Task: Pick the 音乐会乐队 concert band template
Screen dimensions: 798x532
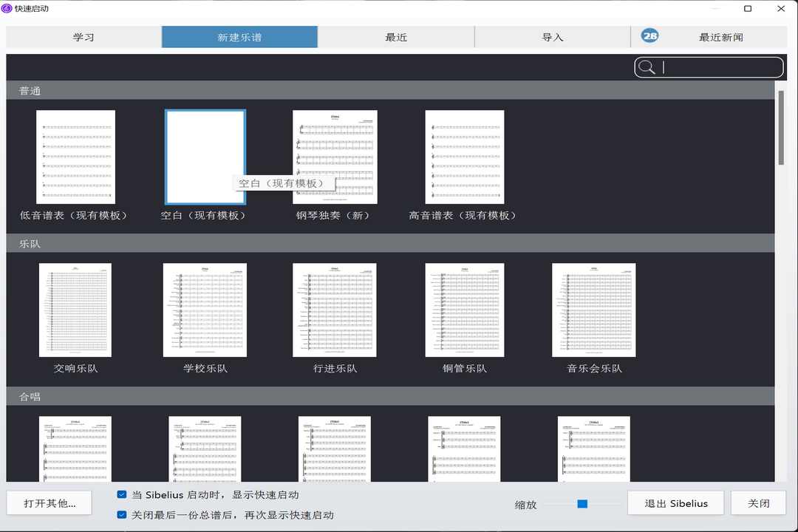Action: click(593, 310)
